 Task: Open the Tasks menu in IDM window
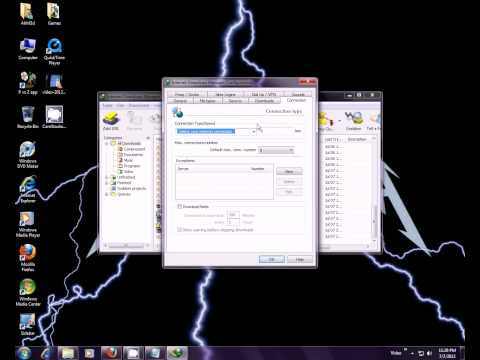107,105
